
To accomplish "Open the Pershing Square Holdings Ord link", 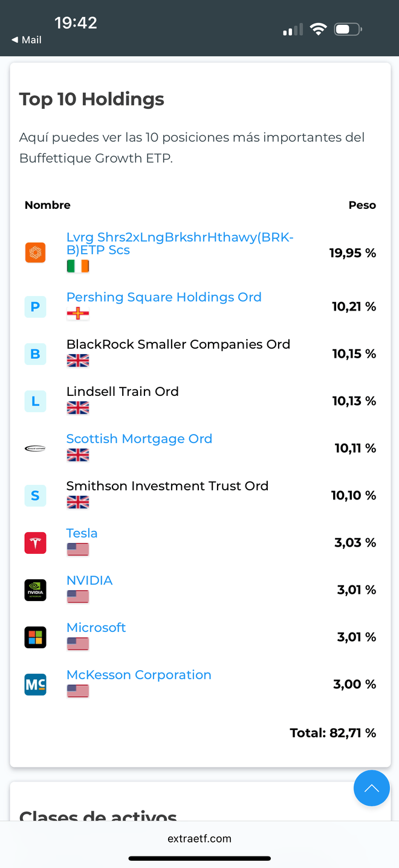I will [x=164, y=297].
